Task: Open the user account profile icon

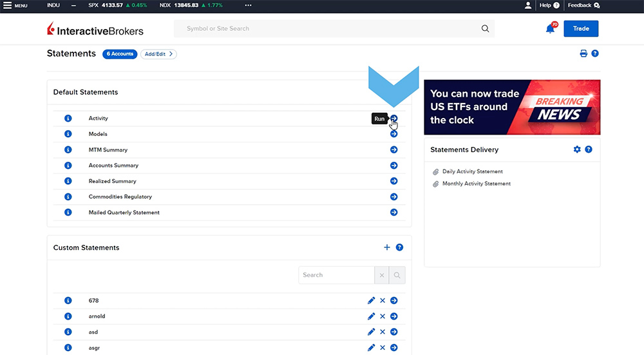Action: coord(528,5)
